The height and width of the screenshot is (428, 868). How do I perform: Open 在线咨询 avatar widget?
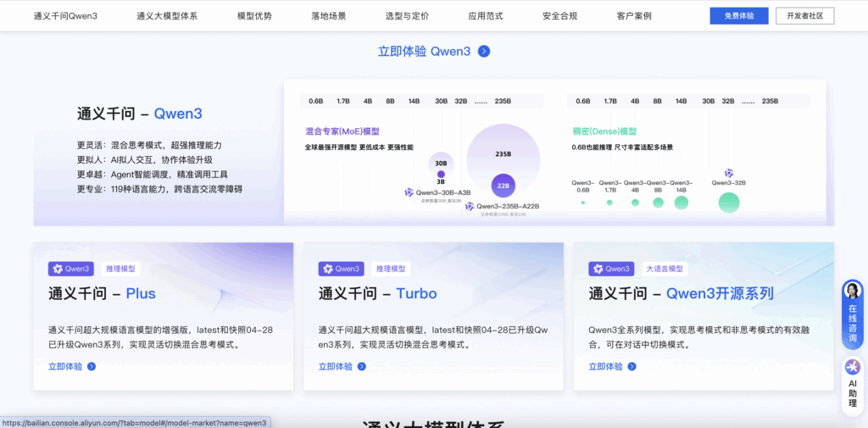coord(853,314)
